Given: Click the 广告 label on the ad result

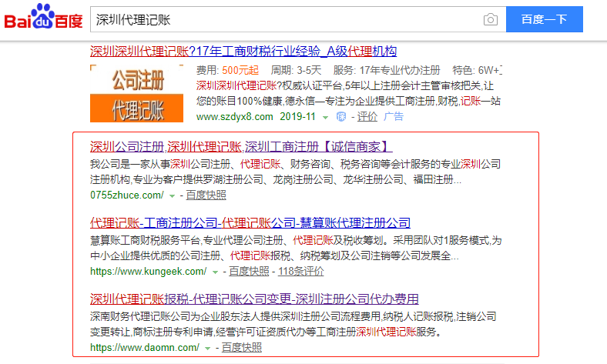Looking at the screenshot, I should coord(394,116).
